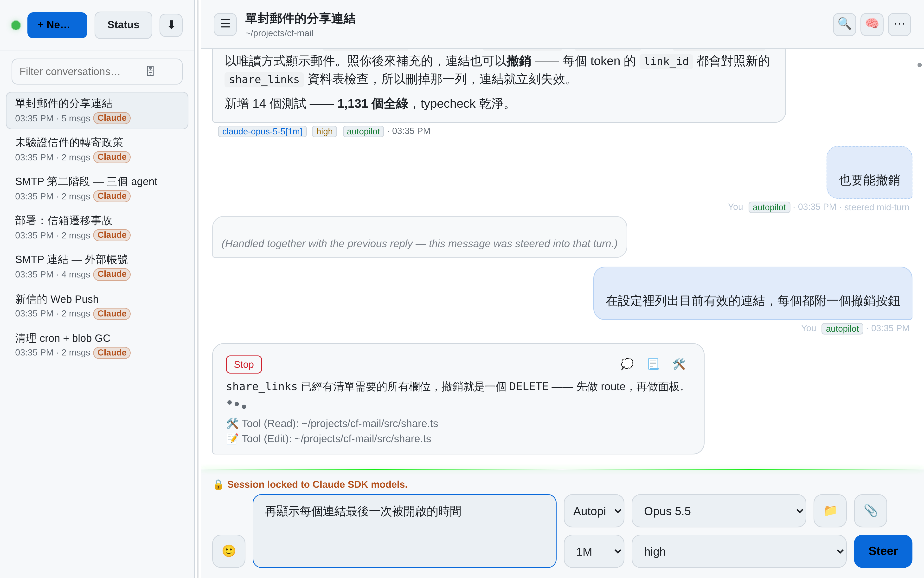
Task: Open conversation 部署：信箱遷移事故
Action: click(x=97, y=227)
